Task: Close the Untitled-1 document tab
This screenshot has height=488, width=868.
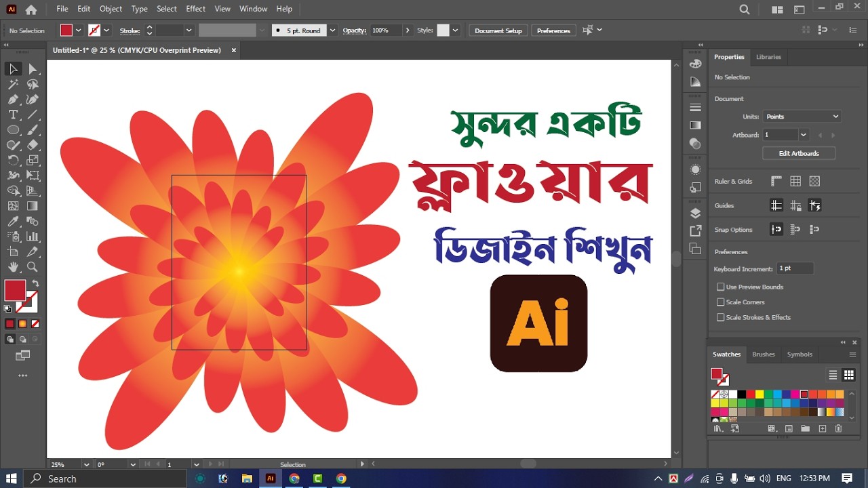Action: (x=234, y=50)
